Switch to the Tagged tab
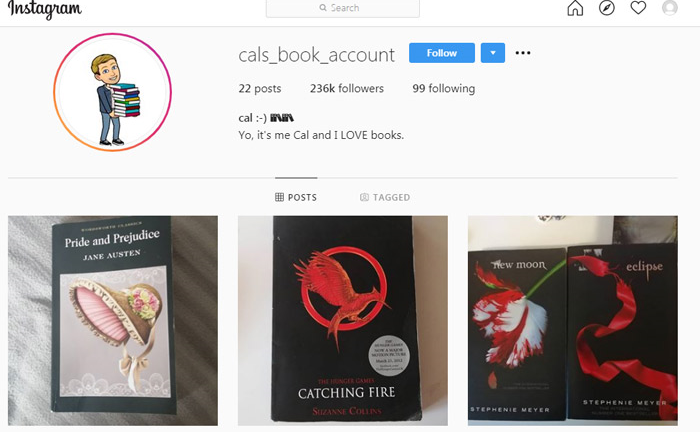 [385, 197]
